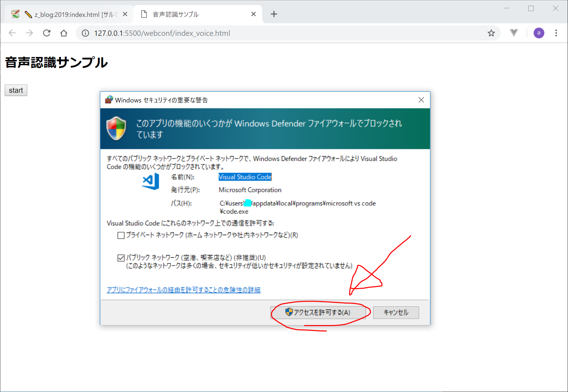
Task: Open the V-shaped extension icon
Action: [514, 33]
